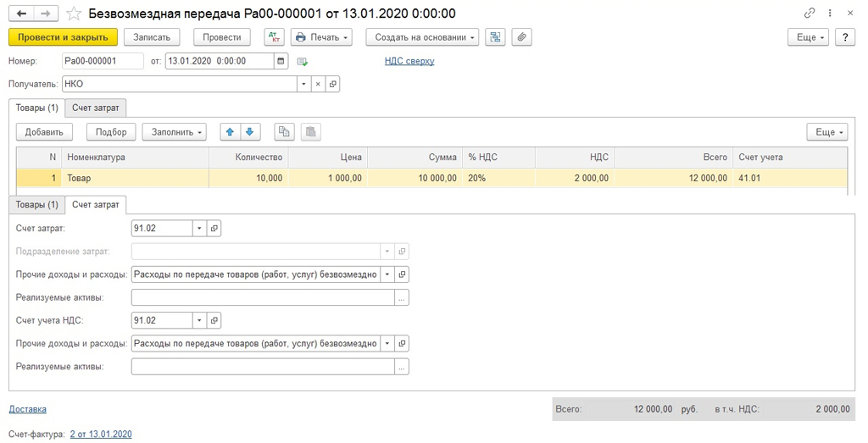The width and height of the screenshot is (868, 443).
Task: Open the Заполнить dropdown
Action: pos(175,131)
